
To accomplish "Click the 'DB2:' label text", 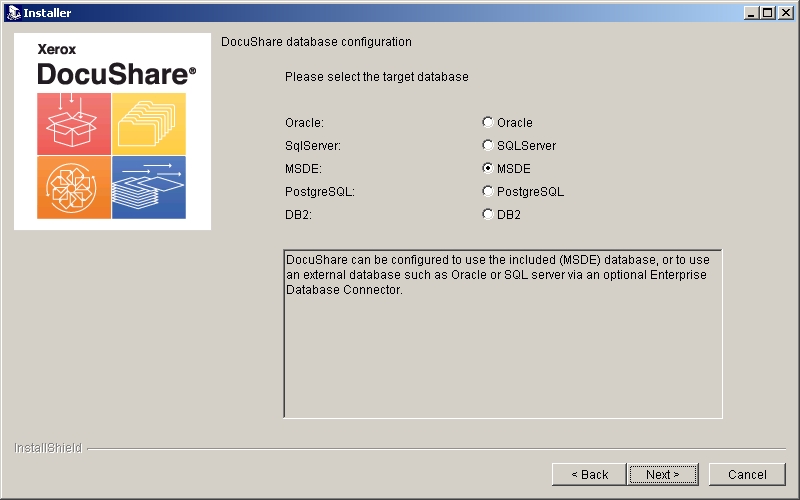I will click(x=298, y=215).
